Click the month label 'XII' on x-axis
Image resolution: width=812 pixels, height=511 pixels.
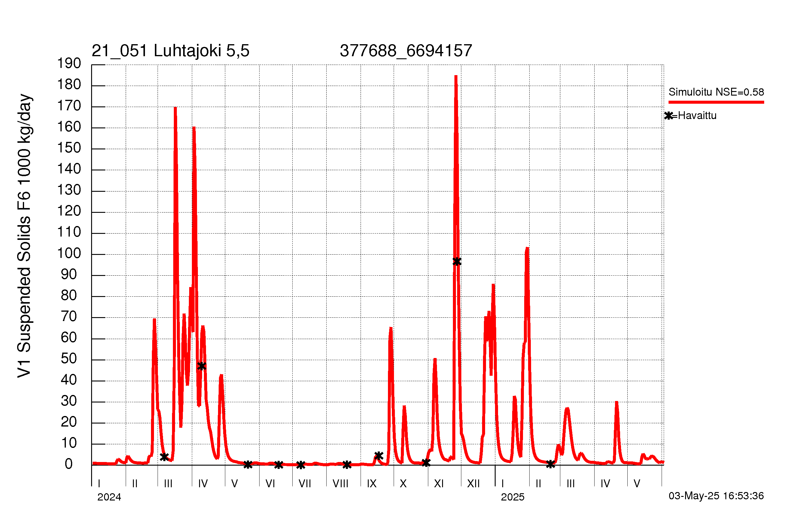(x=473, y=484)
